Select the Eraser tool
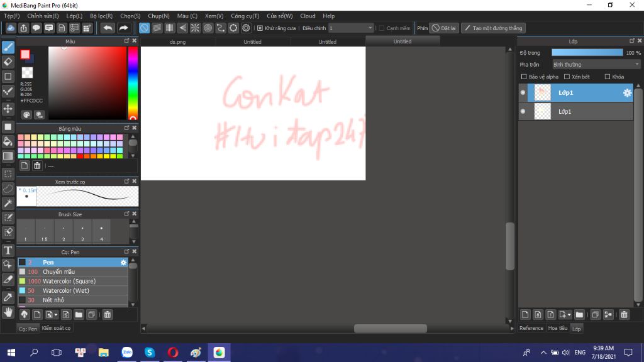The height and width of the screenshot is (362, 644). pyautogui.click(x=8, y=62)
